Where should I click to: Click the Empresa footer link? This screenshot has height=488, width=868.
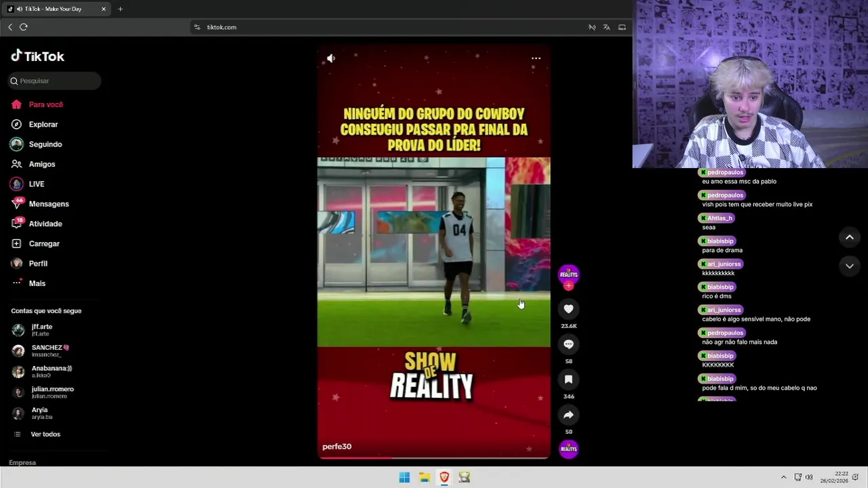[x=22, y=462]
